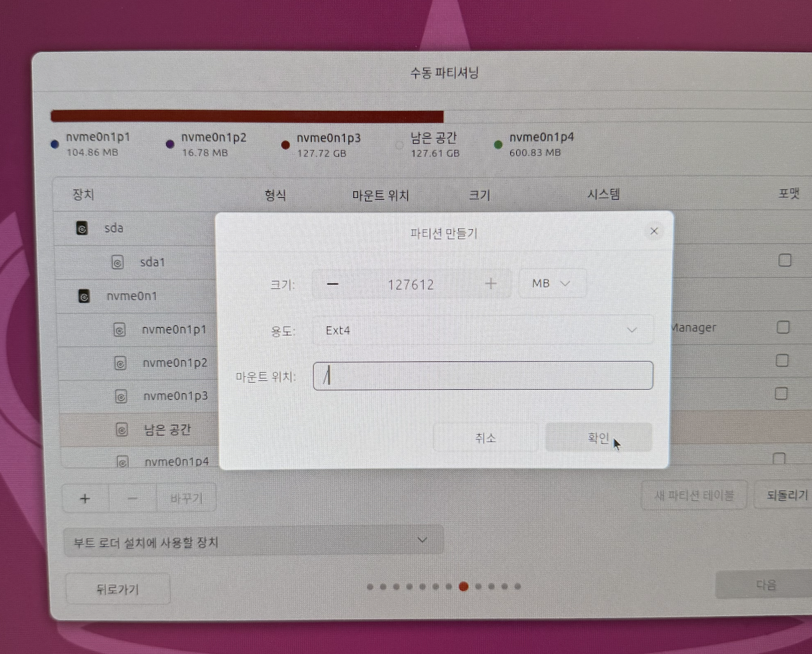Select the 127612 size value field
This screenshot has width=812, height=654.
[411, 284]
